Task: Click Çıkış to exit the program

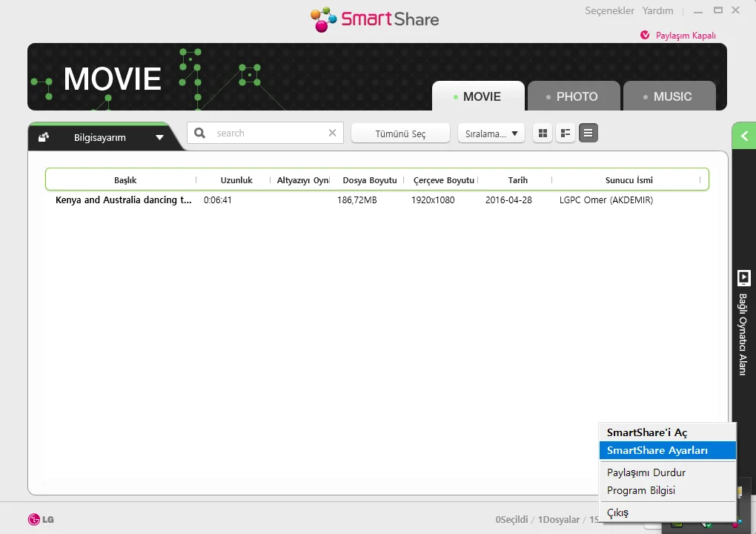Action: click(668, 512)
